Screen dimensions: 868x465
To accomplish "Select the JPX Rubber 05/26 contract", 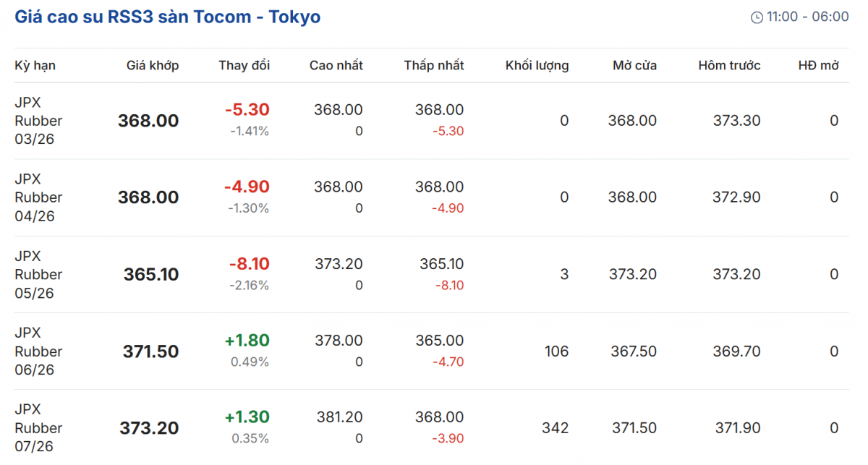I will [x=38, y=275].
